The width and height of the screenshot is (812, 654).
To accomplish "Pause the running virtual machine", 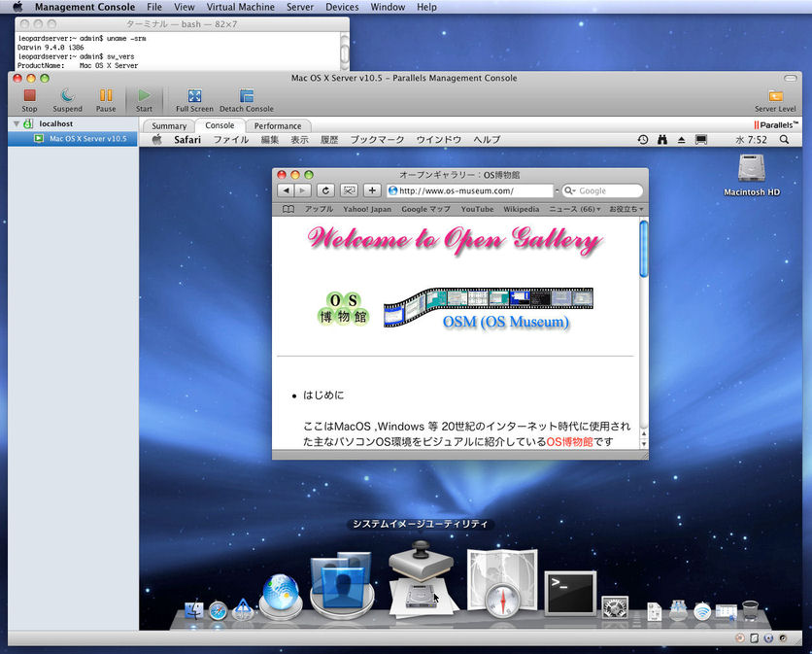I will (106, 100).
